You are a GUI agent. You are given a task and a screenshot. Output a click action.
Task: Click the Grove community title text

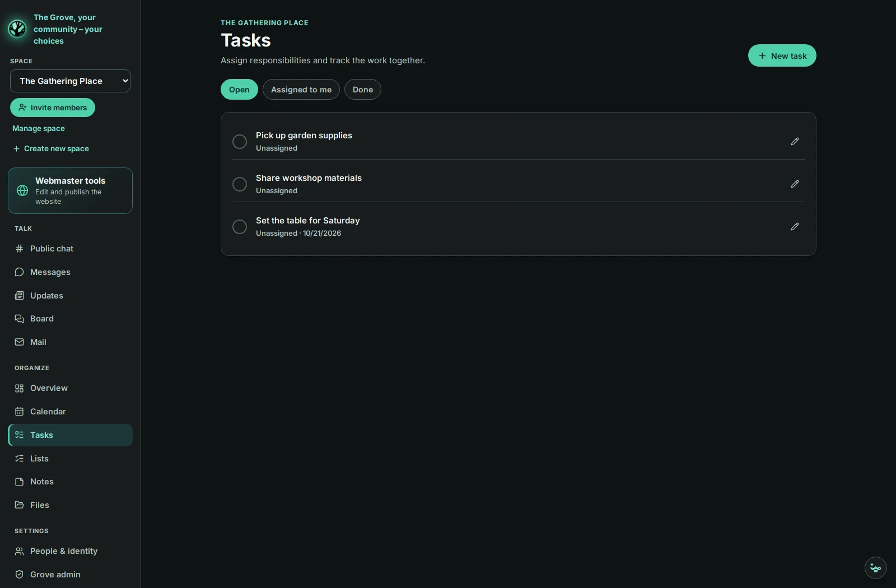68,29
